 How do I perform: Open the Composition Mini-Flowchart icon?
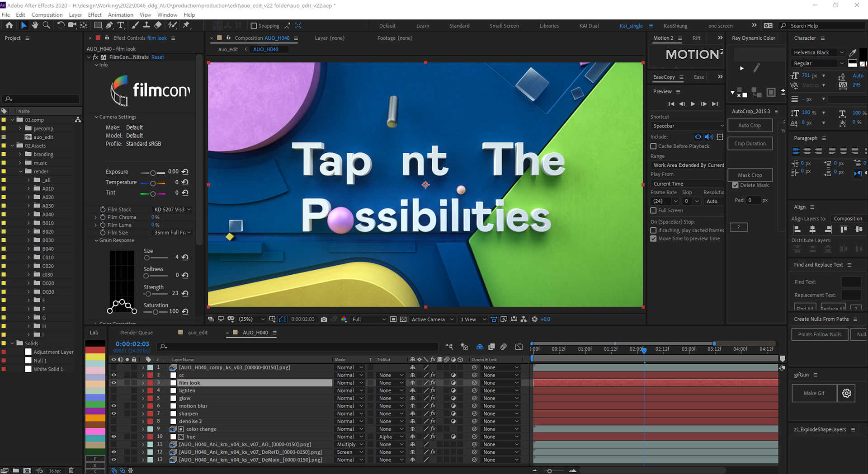click(x=449, y=347)
